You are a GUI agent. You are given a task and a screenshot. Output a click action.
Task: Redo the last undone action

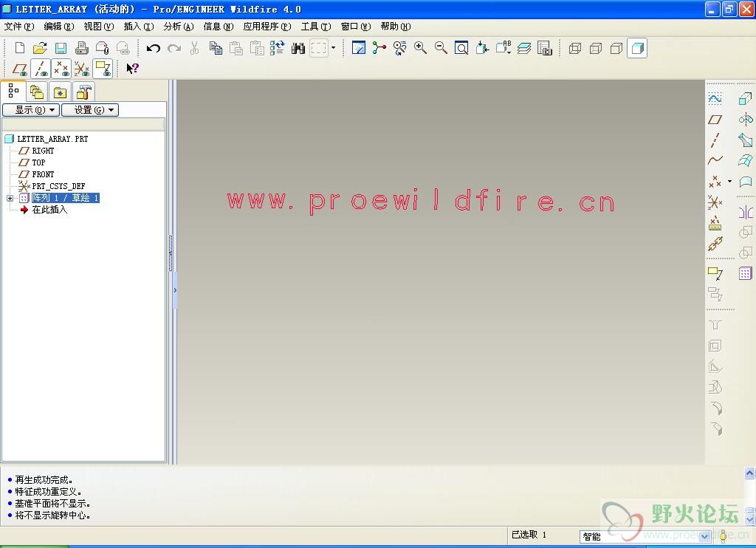pyautogui.click(x=174, y=48)
